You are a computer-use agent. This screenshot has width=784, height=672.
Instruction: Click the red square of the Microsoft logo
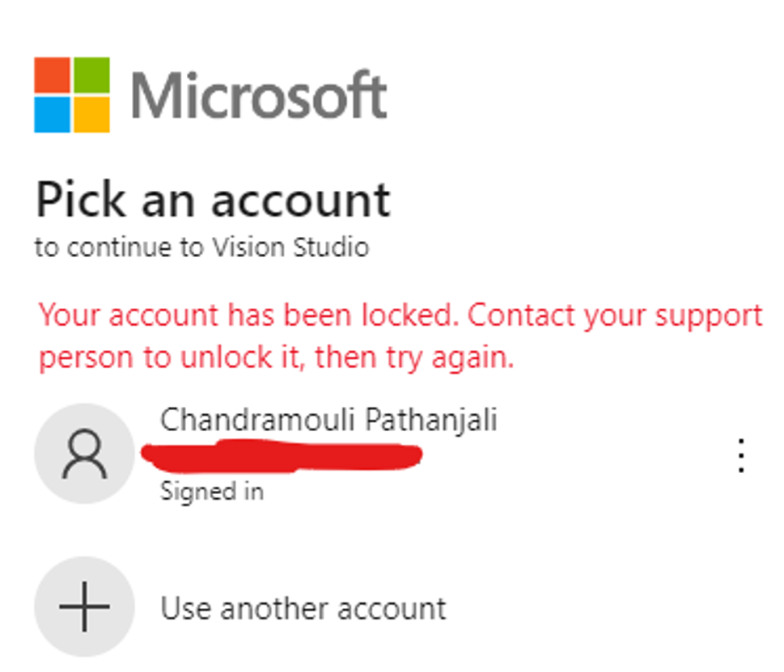click(52, 75)
